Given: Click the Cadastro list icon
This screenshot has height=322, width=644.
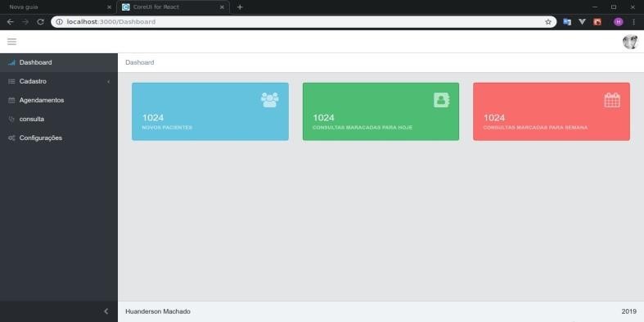Looking at the screenshot, I should 11,81.
